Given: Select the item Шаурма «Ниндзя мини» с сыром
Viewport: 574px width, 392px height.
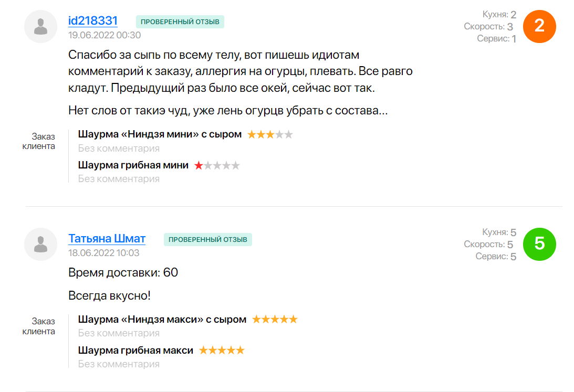Looking at the screenshot, I should coord(160,134).
